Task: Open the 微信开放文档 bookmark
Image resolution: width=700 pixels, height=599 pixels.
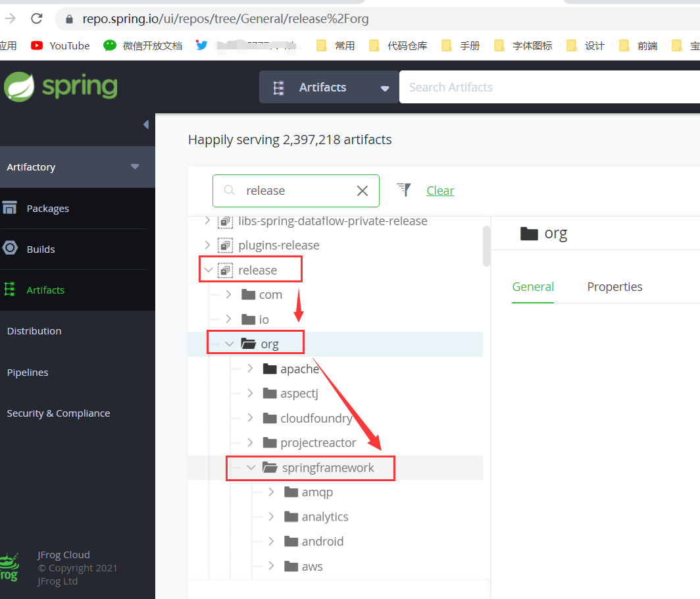Action: pos(143,45)
